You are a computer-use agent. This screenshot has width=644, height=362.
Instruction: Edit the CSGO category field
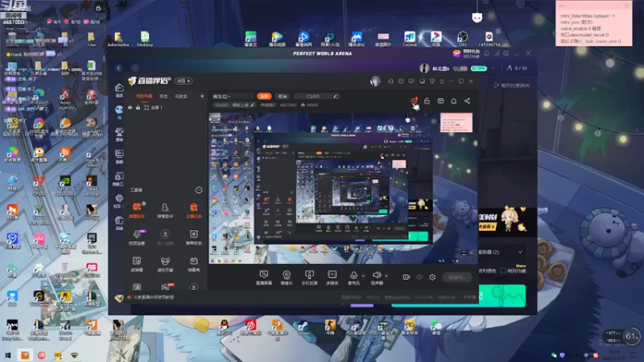(316, 96)
